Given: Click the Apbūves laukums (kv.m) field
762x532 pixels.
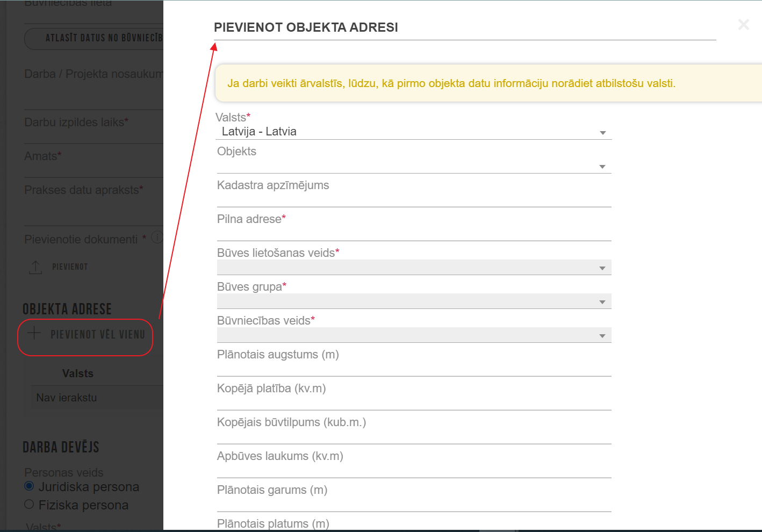Looking at the screenshot, I should point(414,470).
